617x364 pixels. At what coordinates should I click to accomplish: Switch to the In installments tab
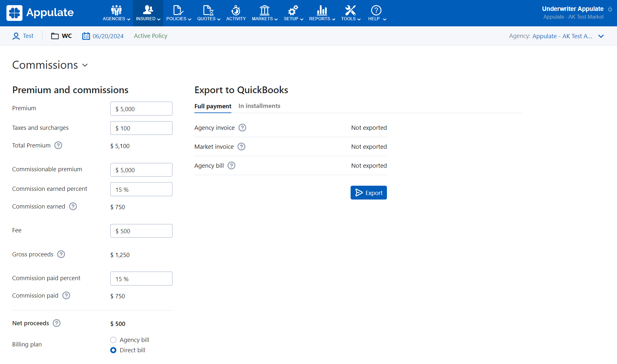click(x=259, y=106)
